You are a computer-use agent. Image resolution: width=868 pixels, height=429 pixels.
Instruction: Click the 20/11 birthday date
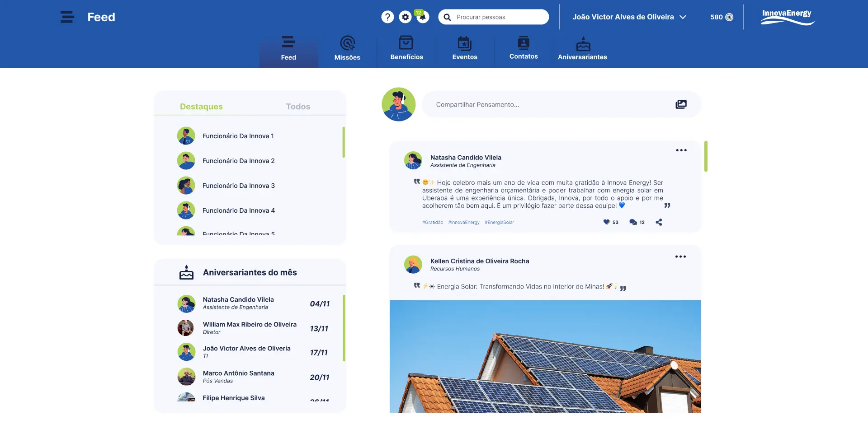tap(320, 378)
